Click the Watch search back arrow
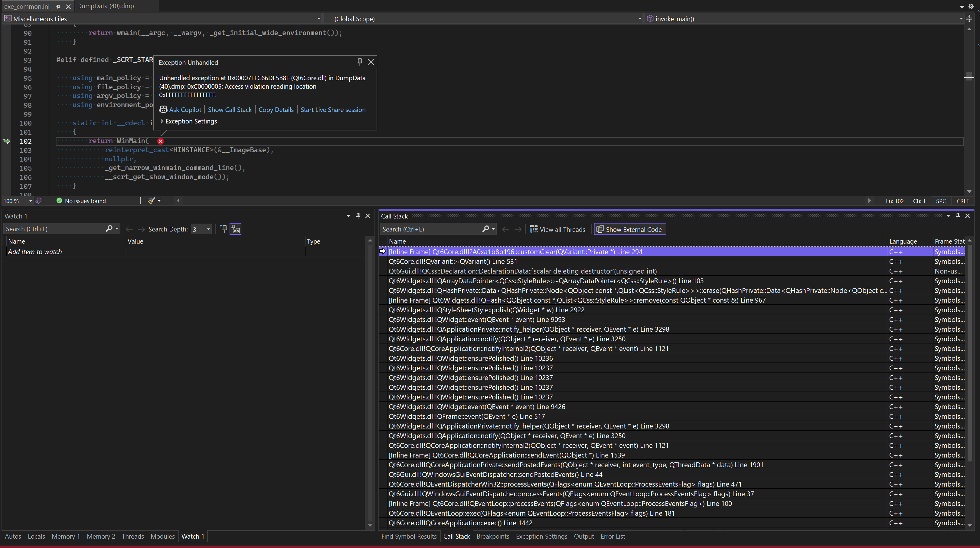Image resolution: width=980 pixels, height=548 pixels. coord(129,229)
